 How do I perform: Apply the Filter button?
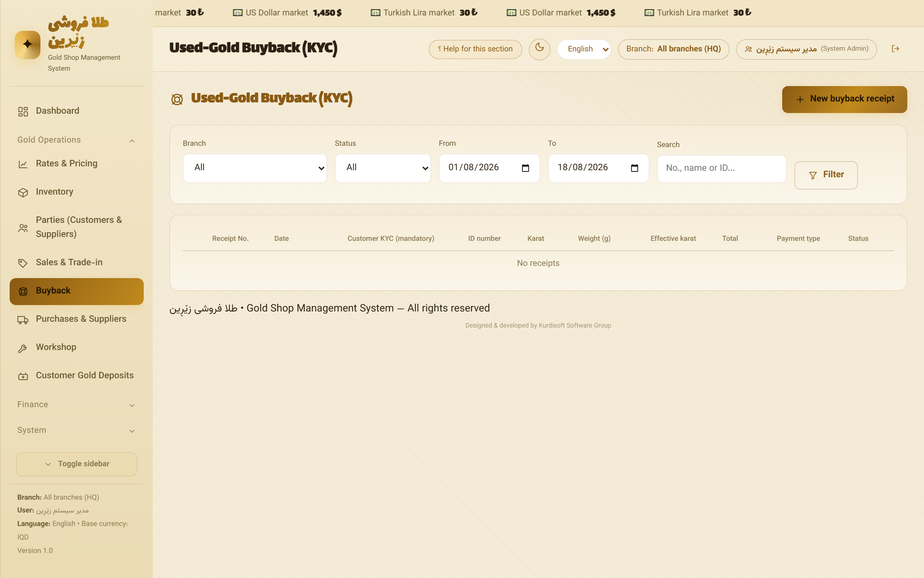point(826,175)
